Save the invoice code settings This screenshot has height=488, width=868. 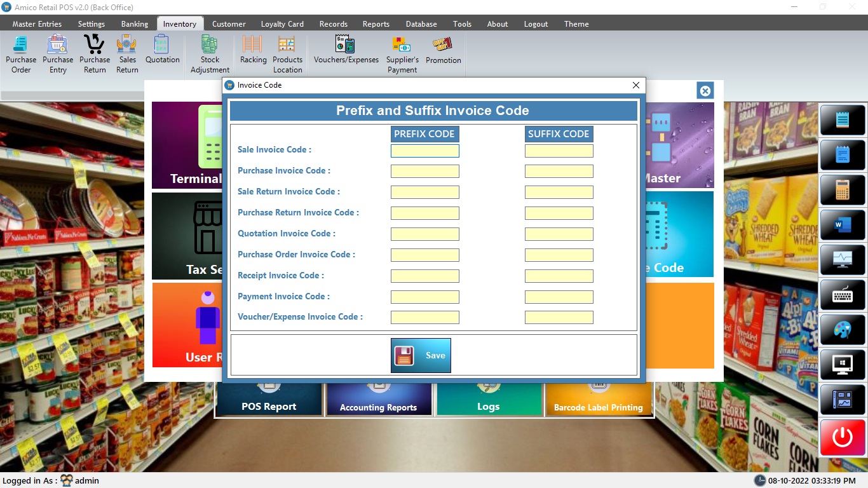pos(421,355)
